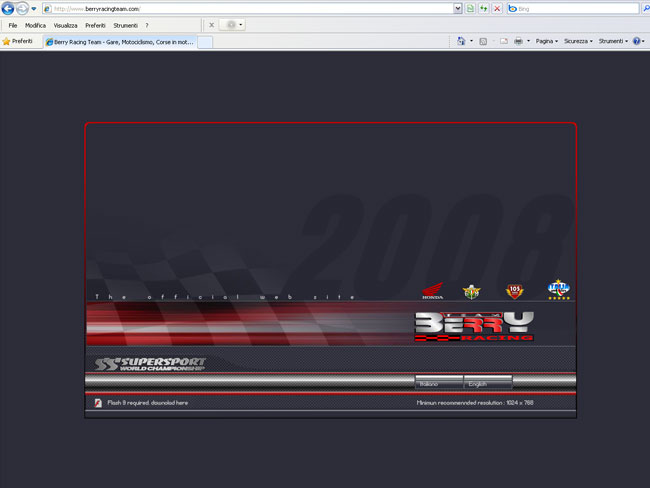Click The official web site text
The image size is (650, 488).
point(225,297)
